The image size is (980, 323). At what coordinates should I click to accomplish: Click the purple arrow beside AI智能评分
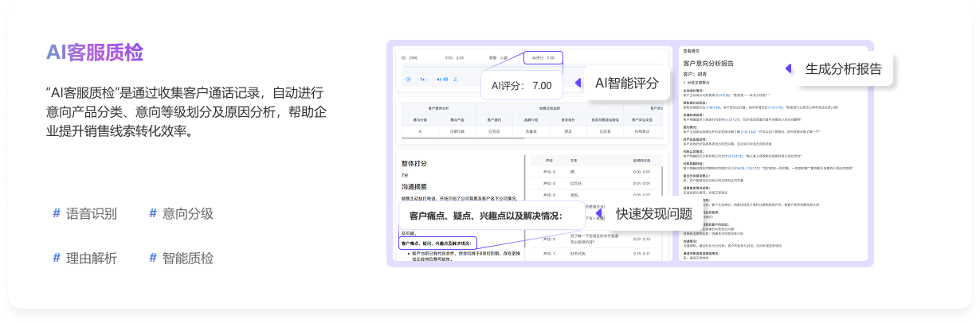point(578,83)
